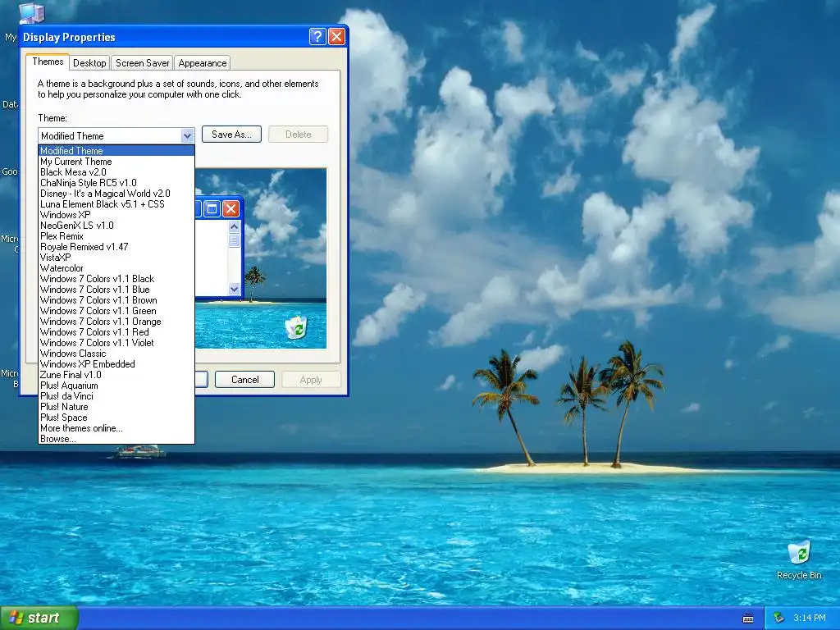Pick NeoGeniX LS v1.0 theme
This screenshot has width=840, height=630.
(x=116, y=226)
